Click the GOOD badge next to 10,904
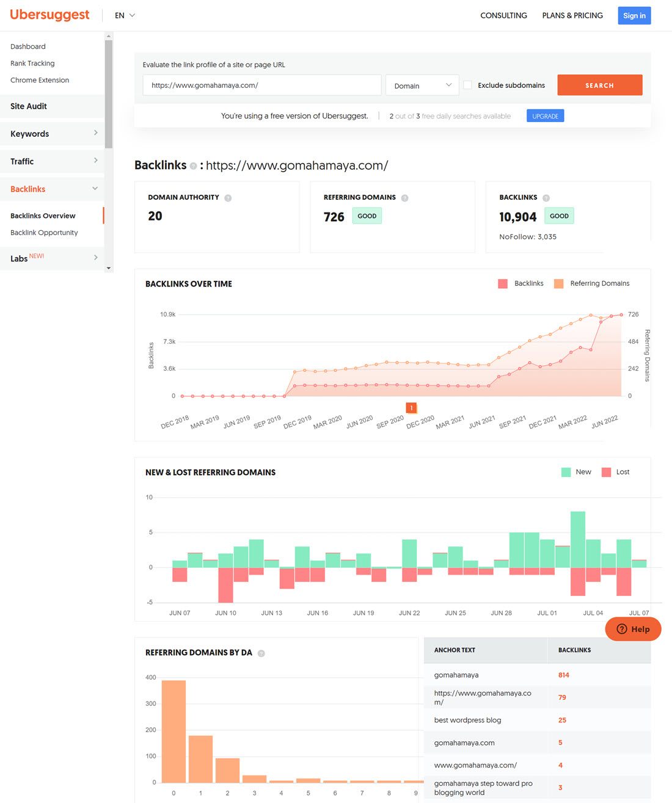This screenshot has height=803, width=672. (559, 216)
